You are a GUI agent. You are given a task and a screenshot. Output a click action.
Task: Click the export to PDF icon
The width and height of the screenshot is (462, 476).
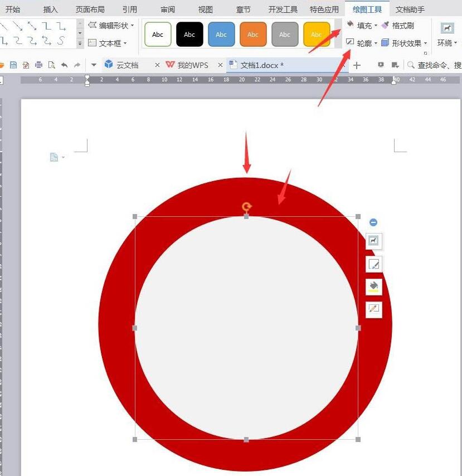click(26, 65)
